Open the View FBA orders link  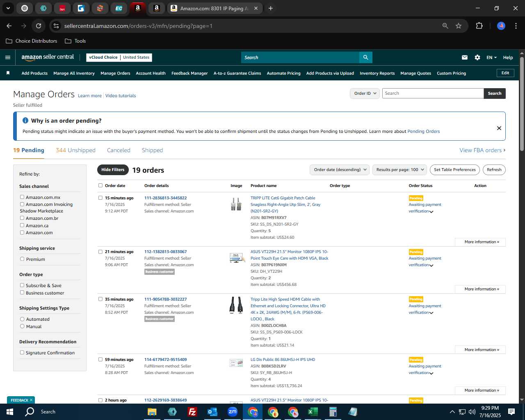[x=482, y=150]
